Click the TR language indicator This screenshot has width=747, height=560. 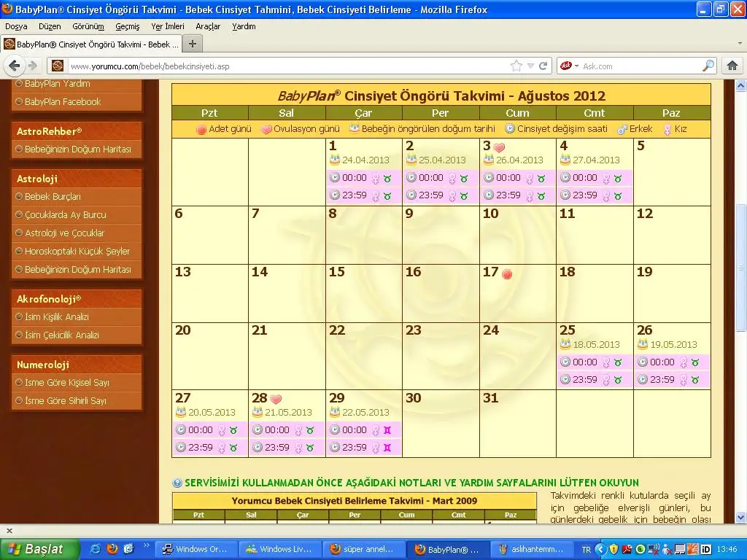(586, 550)
